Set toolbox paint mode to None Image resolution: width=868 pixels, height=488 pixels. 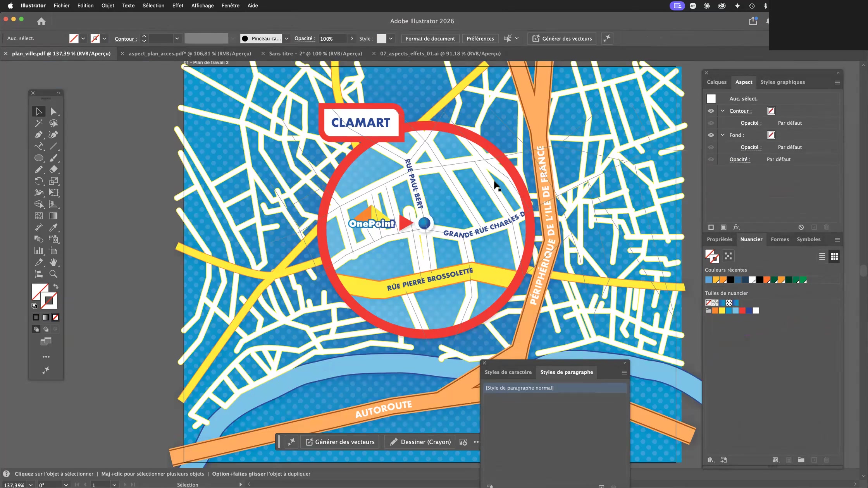click(55, 317)
